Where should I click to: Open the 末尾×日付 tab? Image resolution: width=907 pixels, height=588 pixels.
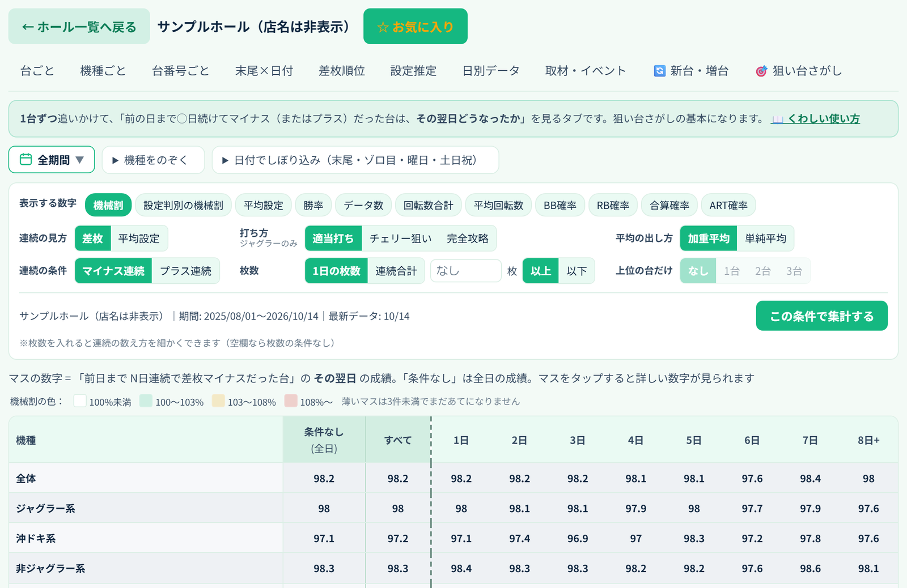coord(264,71)
